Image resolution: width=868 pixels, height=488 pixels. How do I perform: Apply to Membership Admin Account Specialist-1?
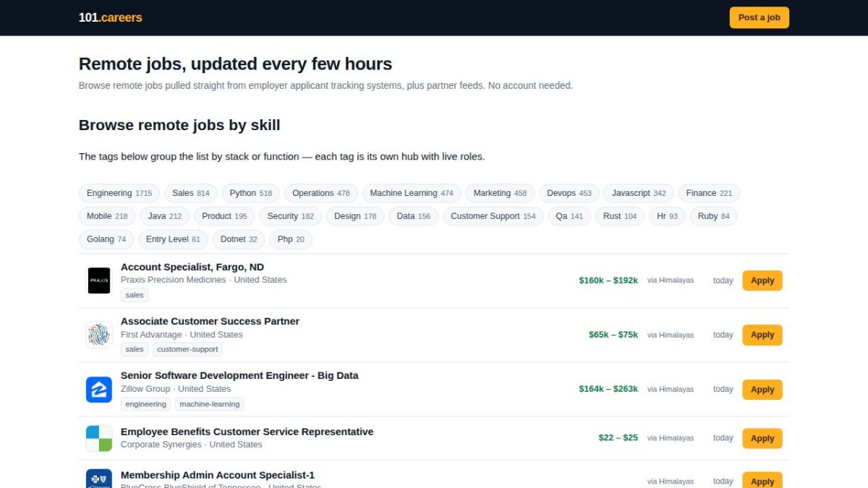[762, 480]
